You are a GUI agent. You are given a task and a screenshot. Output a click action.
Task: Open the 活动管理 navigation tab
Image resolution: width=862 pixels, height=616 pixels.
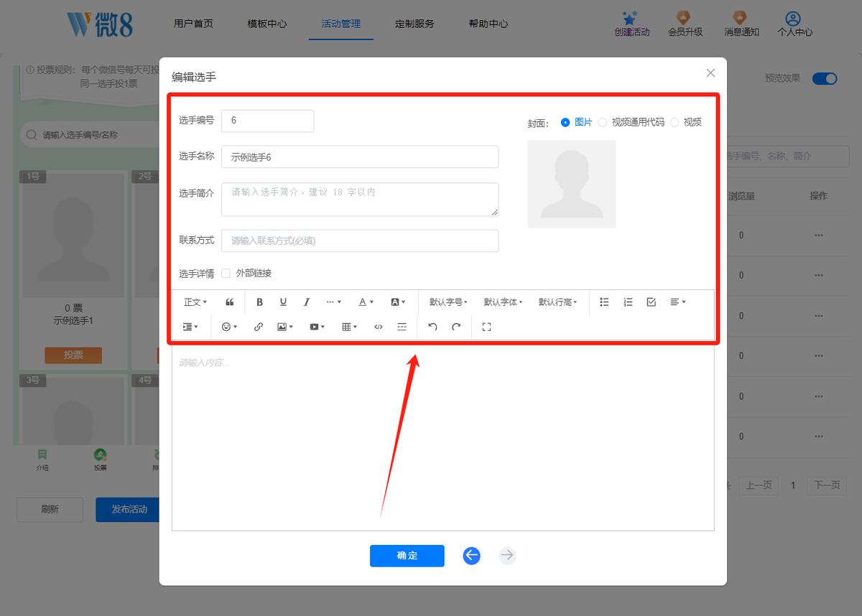[341, 24]
